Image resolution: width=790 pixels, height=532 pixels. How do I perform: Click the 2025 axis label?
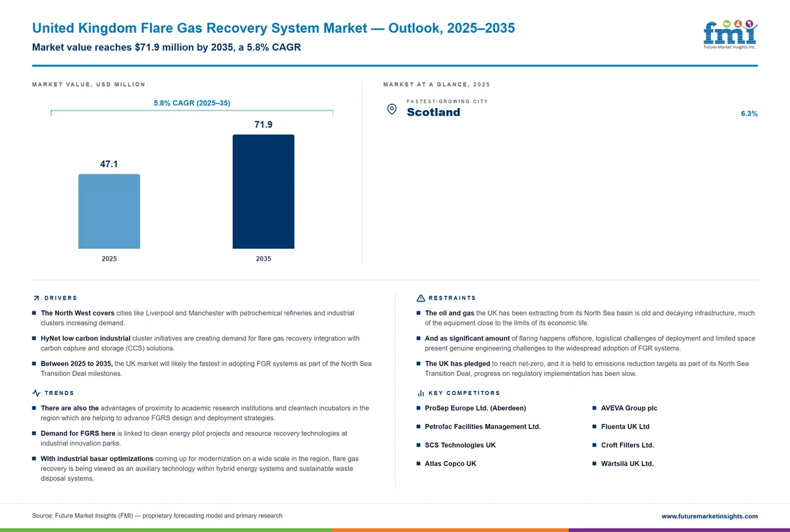(x=109, y=259)
